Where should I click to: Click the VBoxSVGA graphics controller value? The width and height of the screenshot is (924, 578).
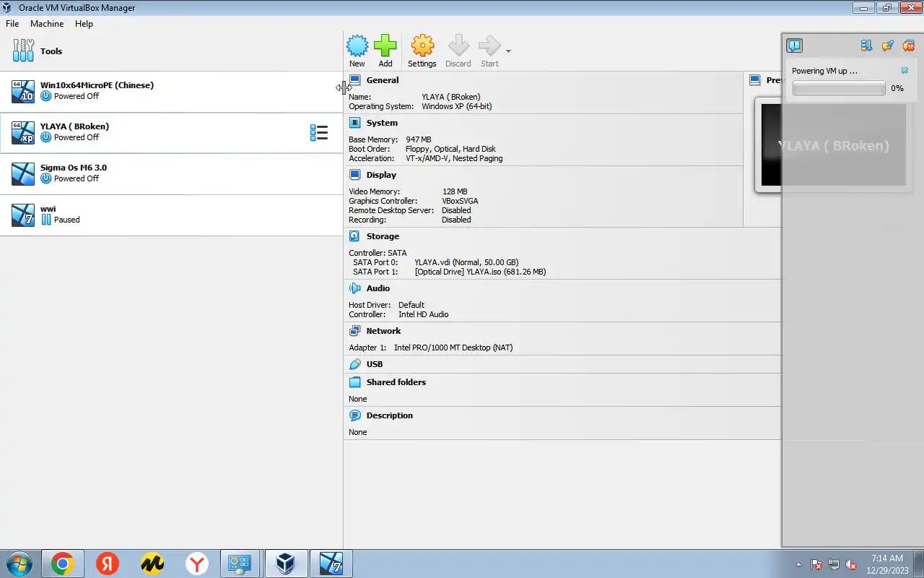pos(460,201)
